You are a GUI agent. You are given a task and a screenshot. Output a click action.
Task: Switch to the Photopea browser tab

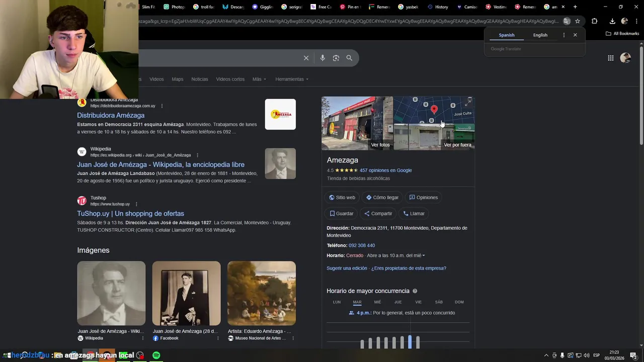click(175, 7)
